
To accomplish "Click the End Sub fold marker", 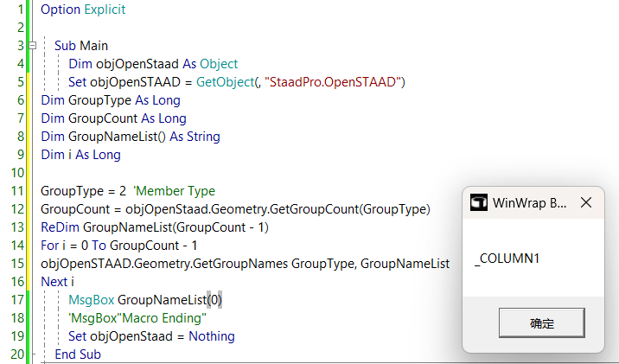I will [x=32, y=354].
